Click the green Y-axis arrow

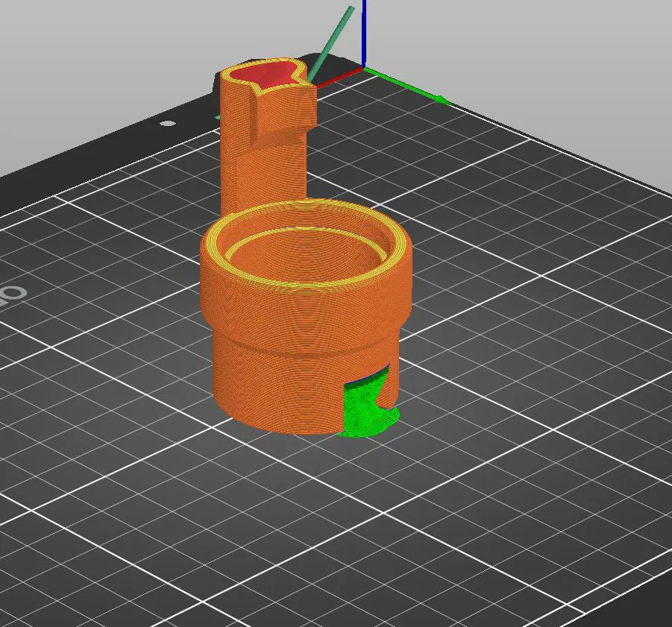(x=407, y=86)
